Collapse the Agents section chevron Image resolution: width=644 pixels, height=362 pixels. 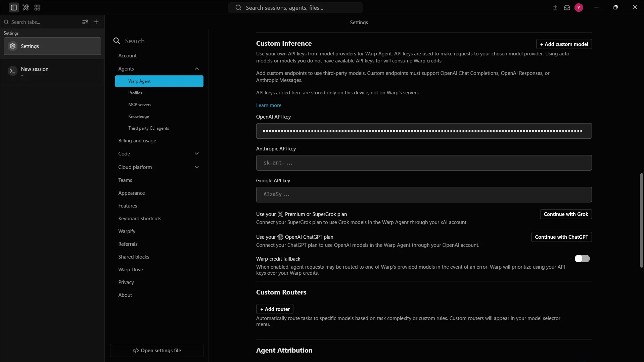(x=197, y=69)
